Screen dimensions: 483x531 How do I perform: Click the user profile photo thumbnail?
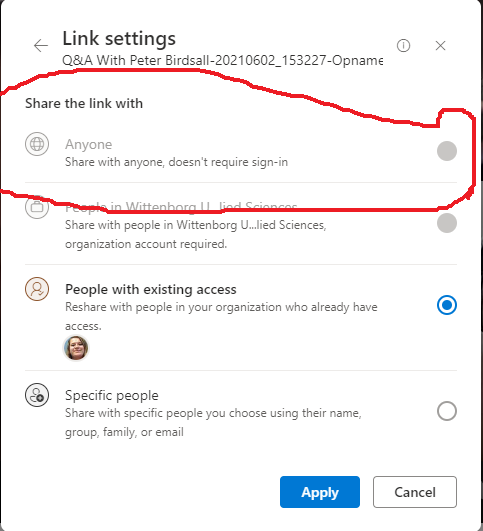76,347
